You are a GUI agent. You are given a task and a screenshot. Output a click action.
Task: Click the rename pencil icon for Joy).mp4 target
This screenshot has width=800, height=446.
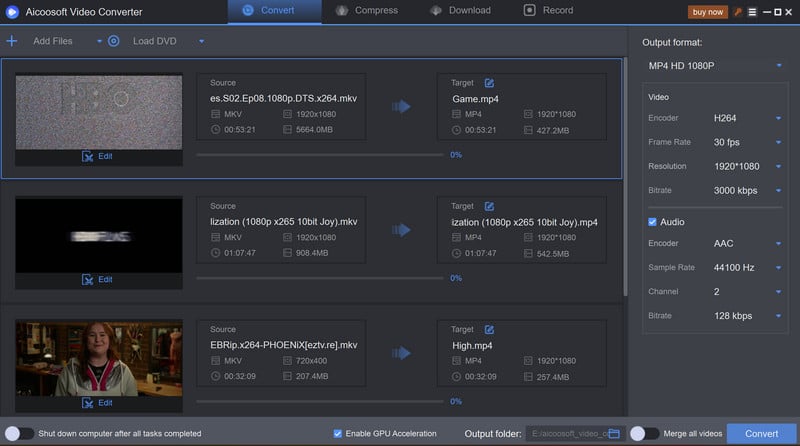click(489, 206)
